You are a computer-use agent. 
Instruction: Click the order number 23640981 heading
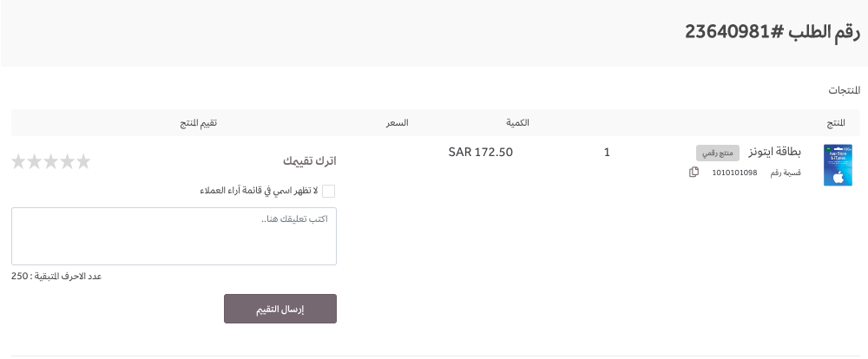773,31
